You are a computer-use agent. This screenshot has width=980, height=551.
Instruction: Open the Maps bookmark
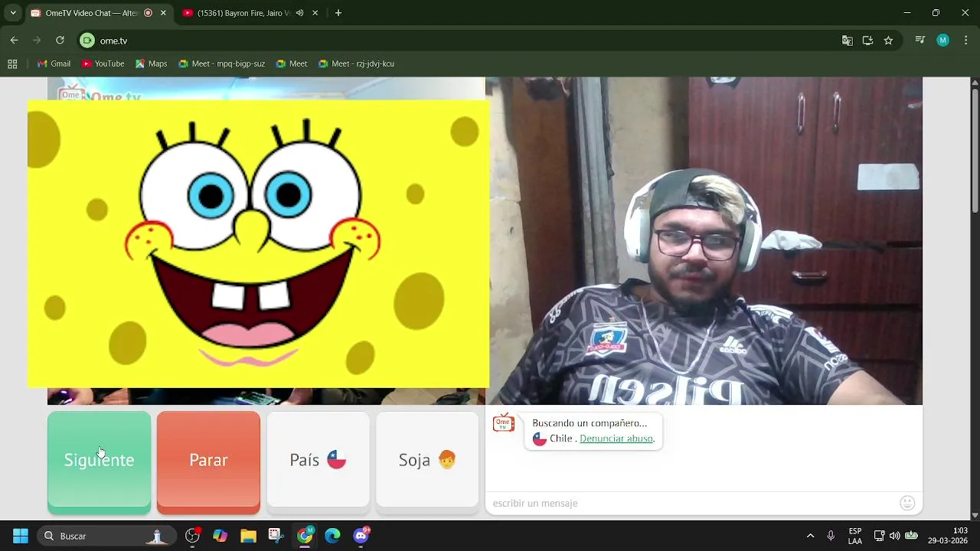[x=151, y=64]
